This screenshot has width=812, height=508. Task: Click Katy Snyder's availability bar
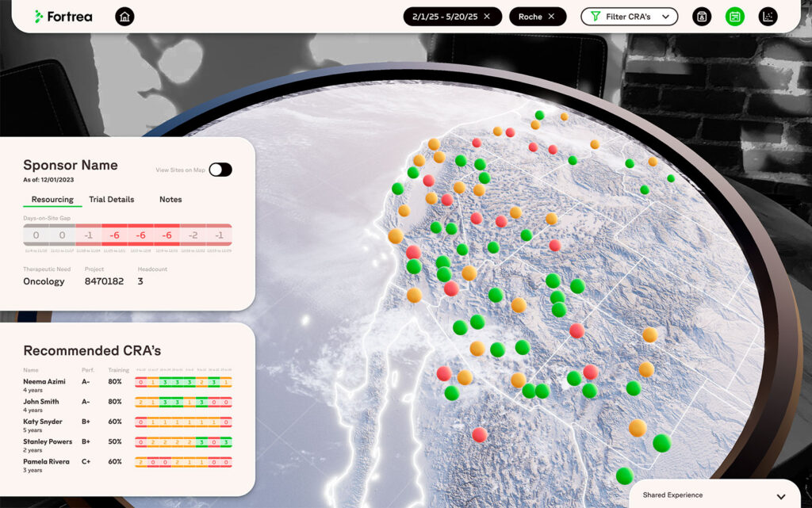tap(183, 422)
